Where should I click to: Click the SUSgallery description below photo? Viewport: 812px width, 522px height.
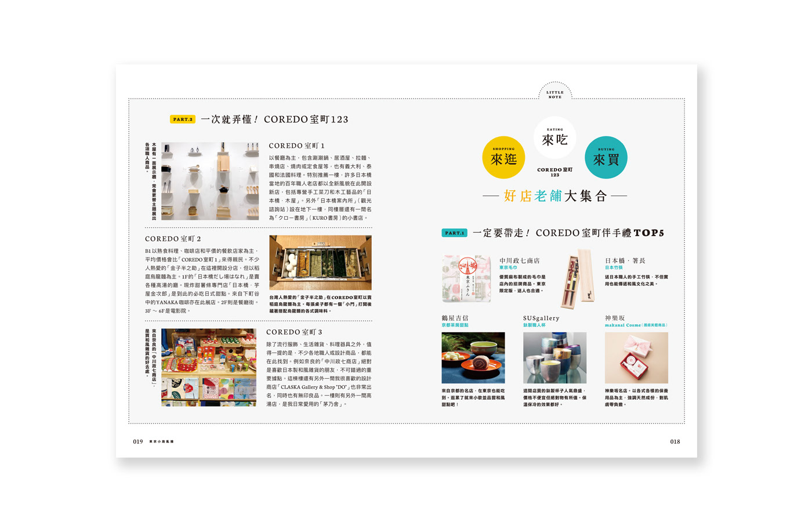tap(554, 398)
